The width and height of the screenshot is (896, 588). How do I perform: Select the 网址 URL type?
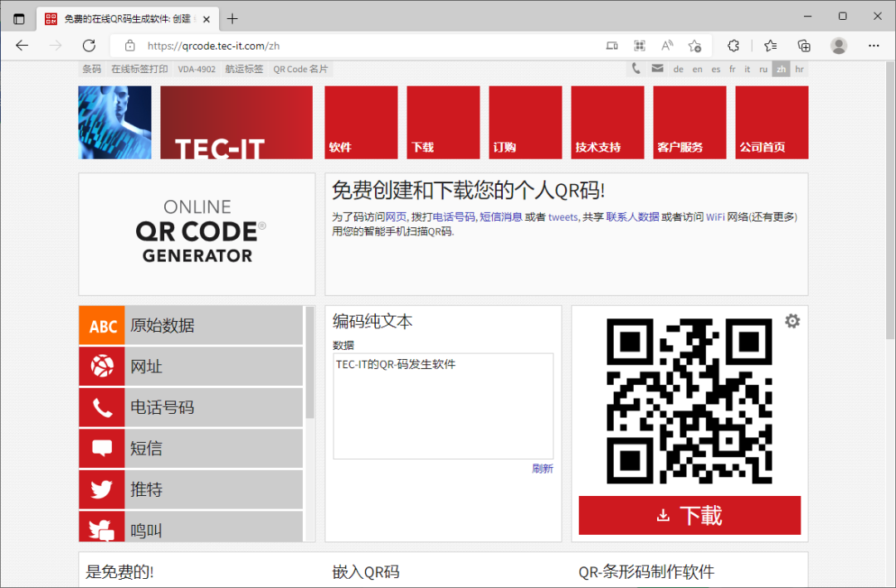coord(191,367)
